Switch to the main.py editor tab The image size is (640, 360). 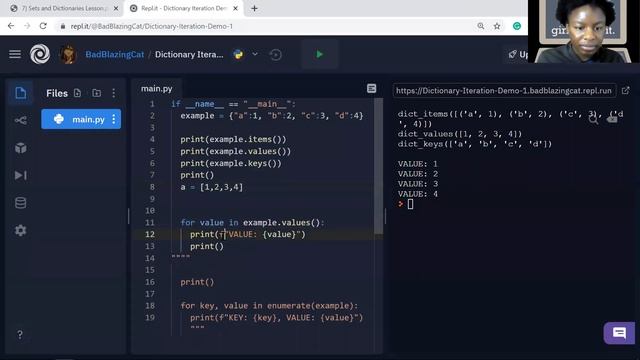coord(157,89)
